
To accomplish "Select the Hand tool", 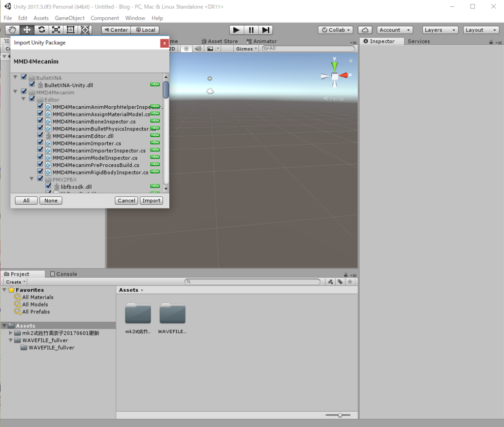I will coord(12,30).
